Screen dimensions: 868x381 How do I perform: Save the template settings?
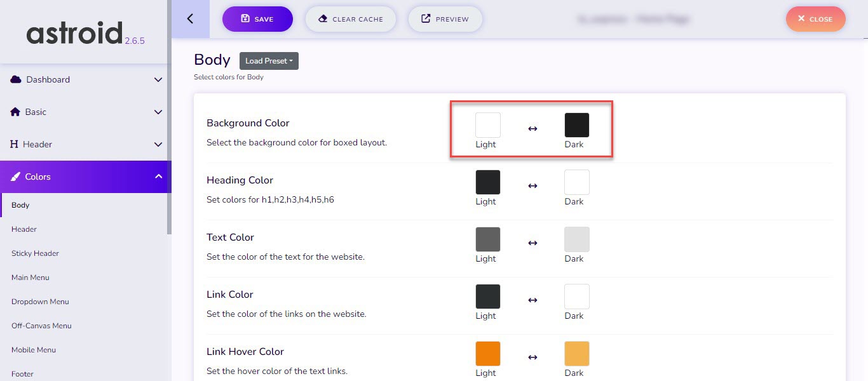coord(257,19)
